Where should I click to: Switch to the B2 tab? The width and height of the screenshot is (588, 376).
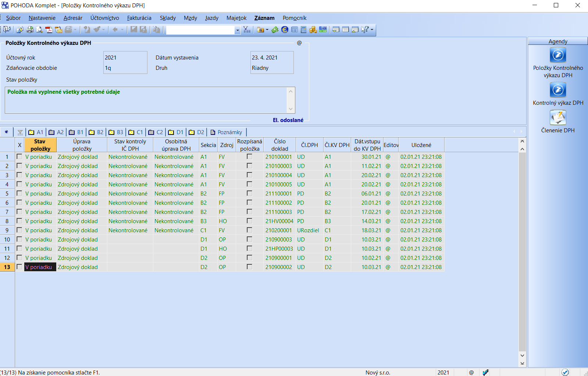pos(96,132)
